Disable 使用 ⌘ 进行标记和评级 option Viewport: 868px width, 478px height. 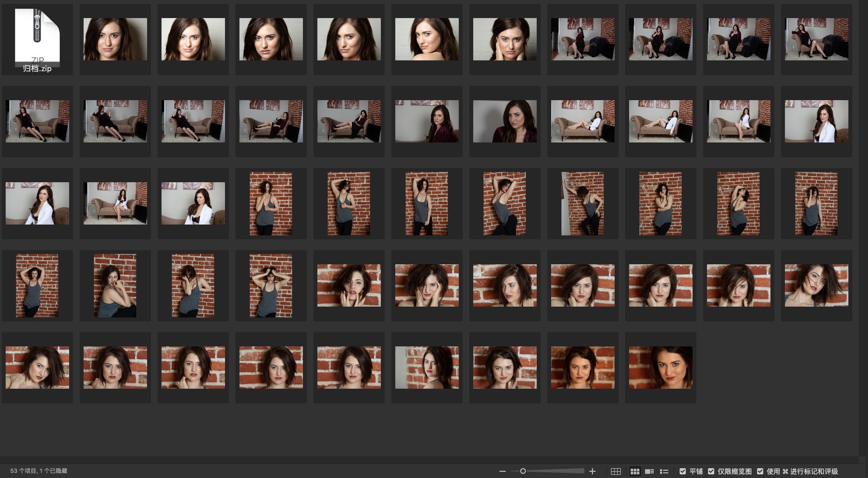(x=760, y=471)
